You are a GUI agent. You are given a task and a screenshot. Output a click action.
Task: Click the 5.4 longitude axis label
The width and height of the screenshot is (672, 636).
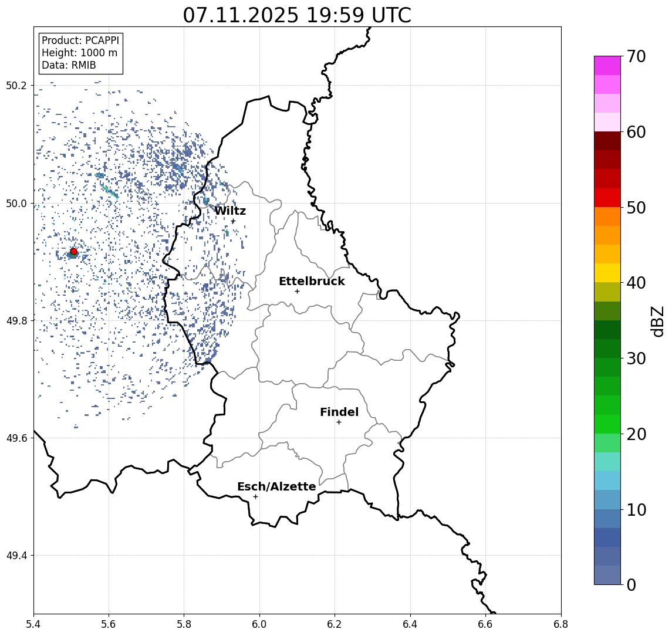pos(33,624)
